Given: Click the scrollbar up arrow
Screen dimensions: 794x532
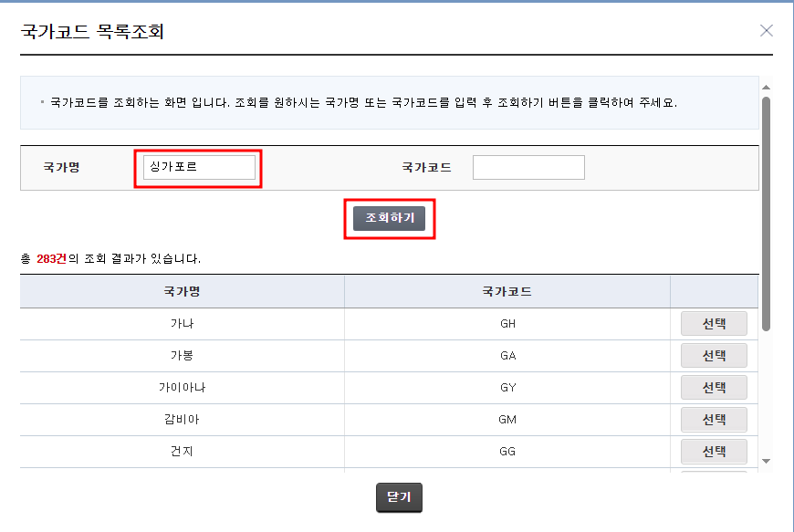Looking at the screenshot, I should tap(767, 86).
